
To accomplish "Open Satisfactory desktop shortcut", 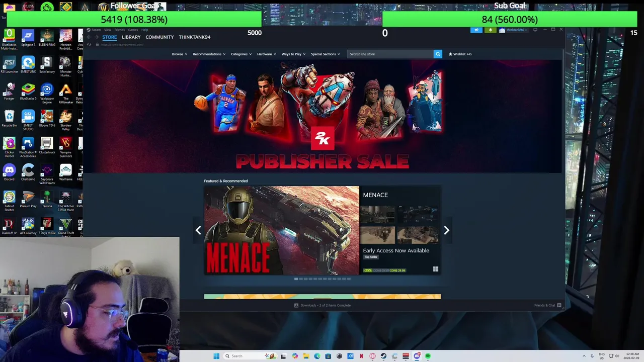I will point(47,64).
